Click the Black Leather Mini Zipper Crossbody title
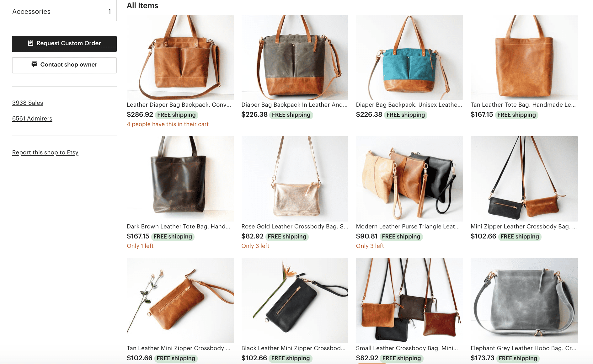 tap(293, 348)
